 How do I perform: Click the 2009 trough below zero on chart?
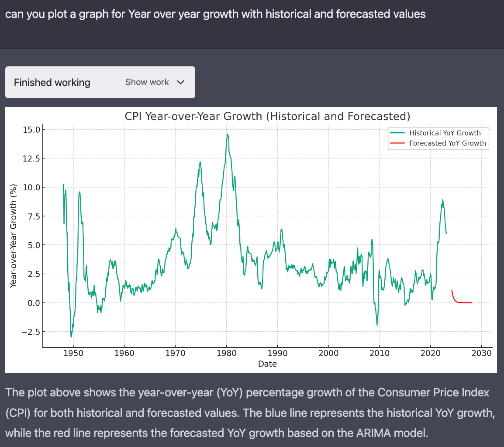point(377,324)
